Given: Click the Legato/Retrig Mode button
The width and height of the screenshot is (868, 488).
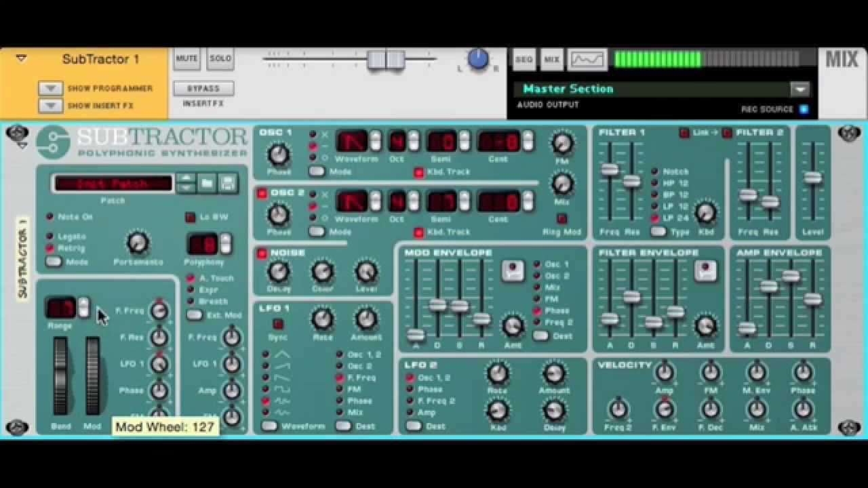Looking at the screenshot, I should pyautogui.click(x=54, y=262).
